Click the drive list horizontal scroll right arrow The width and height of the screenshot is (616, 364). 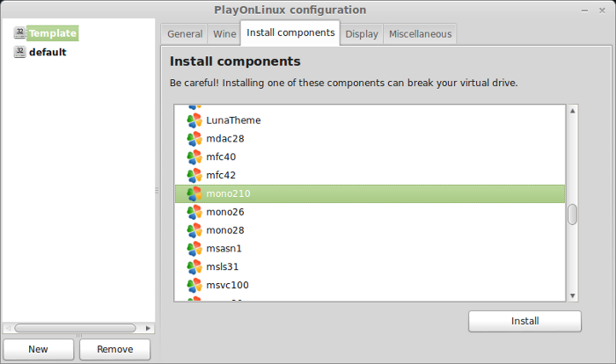148,328
